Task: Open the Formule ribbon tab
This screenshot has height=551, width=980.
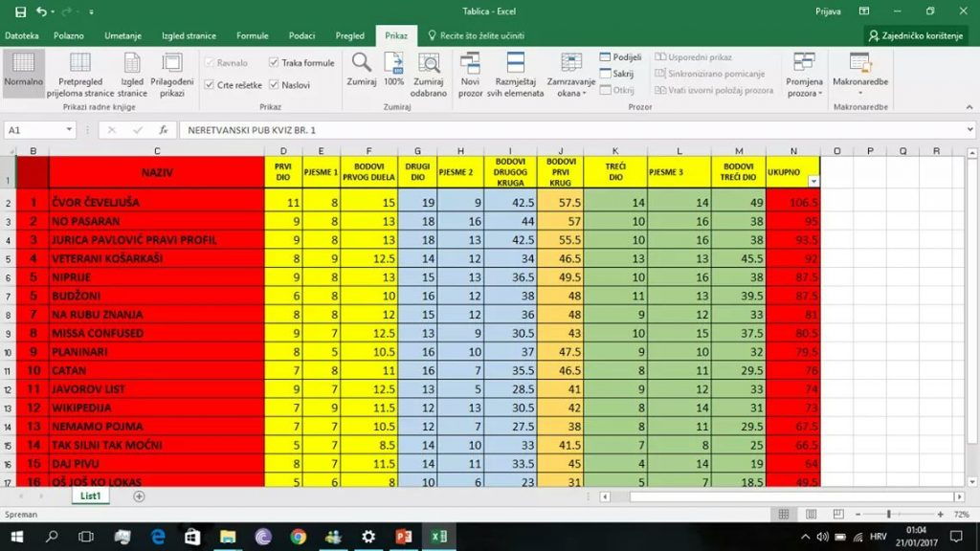Action: click(x=253, y=35)
